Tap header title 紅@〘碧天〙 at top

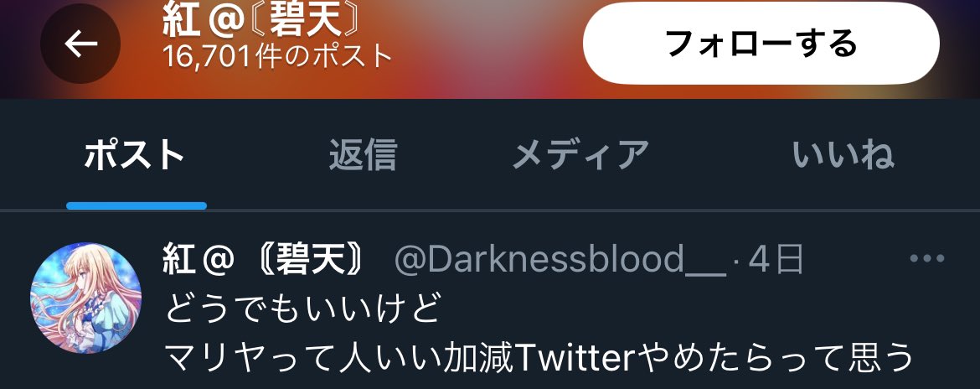click(x=261, y=21)
